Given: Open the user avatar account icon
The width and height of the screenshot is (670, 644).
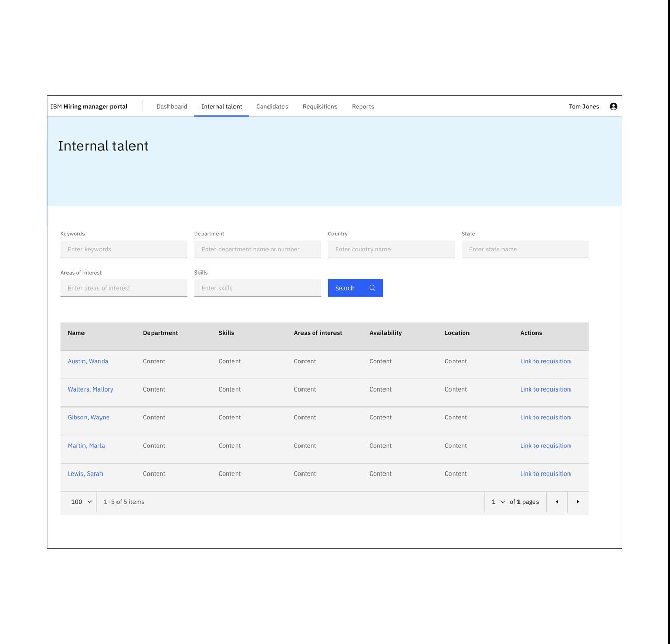Looking at the screenshot, I should click(613, 106).
